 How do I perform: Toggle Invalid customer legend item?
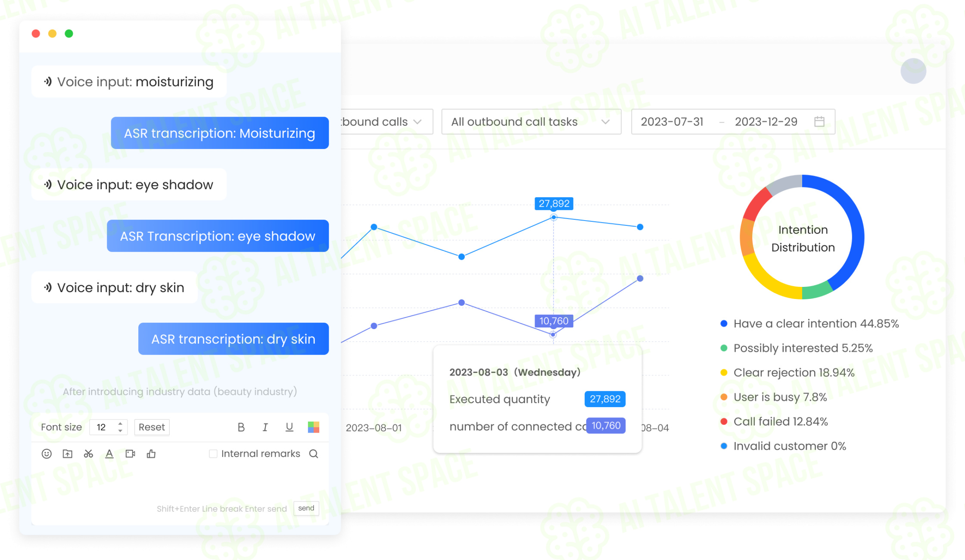(783, 446)
